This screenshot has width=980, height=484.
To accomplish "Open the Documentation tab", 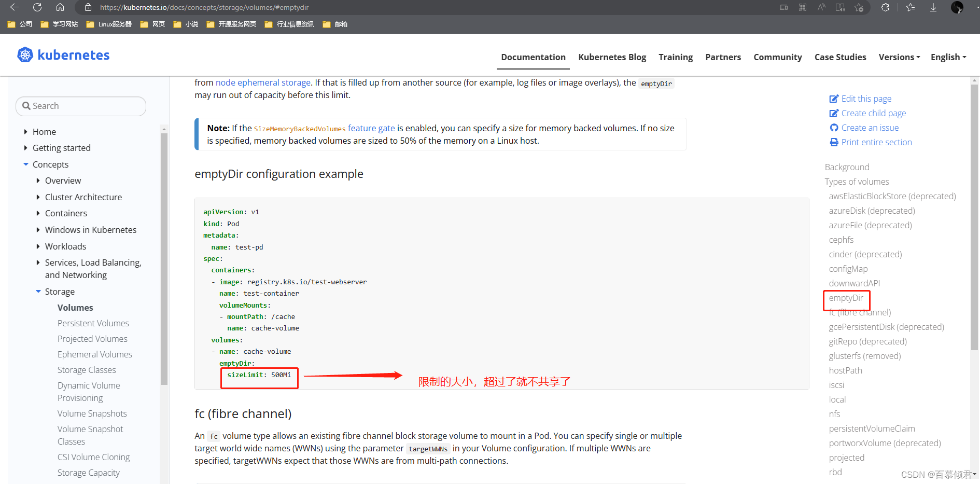I will pyautogui.click(x=533, y=57).
